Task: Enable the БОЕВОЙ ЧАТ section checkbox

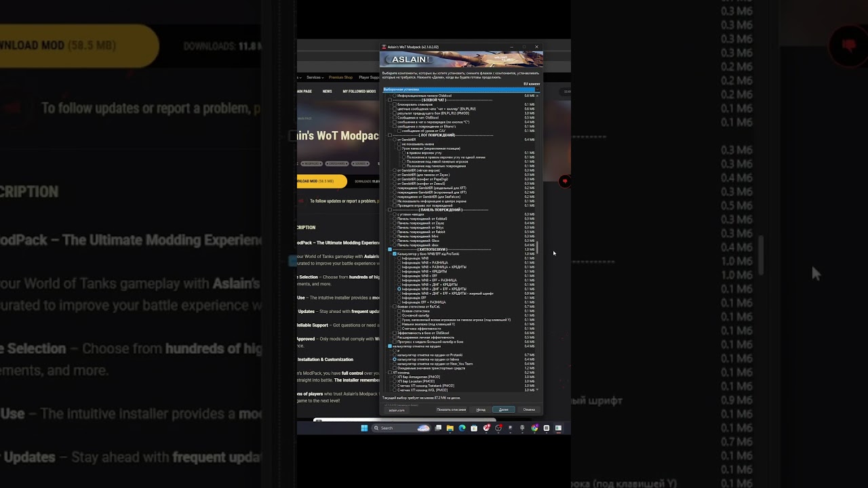Action: (x=390, y=100)
